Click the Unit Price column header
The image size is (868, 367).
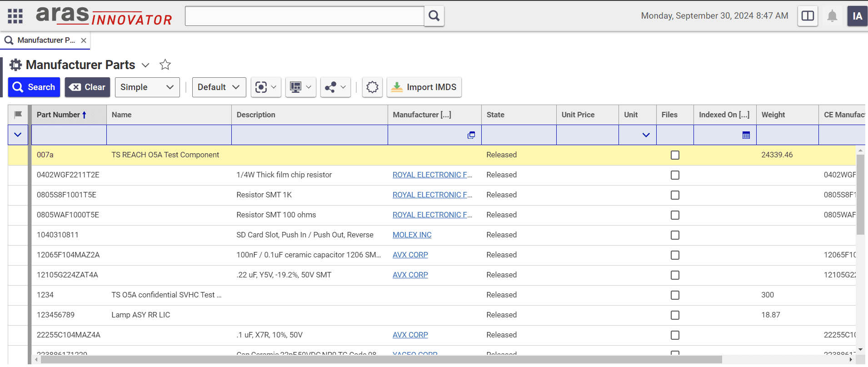click(x=588, y=115)
